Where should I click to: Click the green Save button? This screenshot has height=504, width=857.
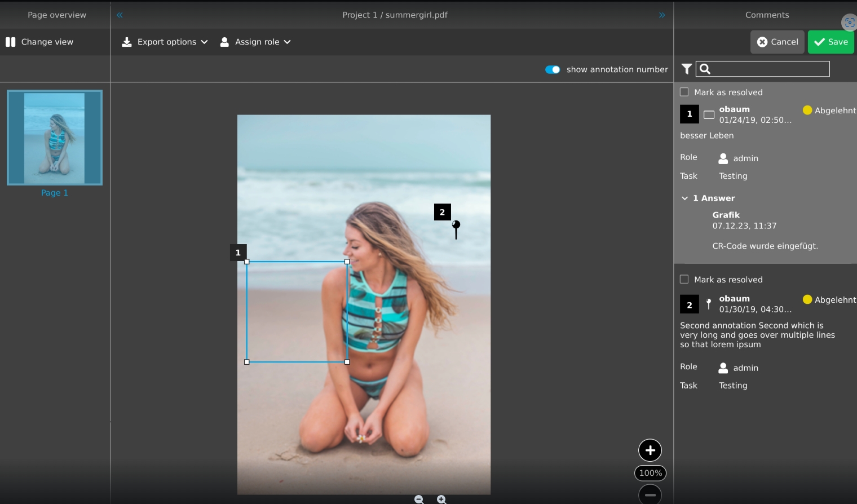click(x=831, y=42)
